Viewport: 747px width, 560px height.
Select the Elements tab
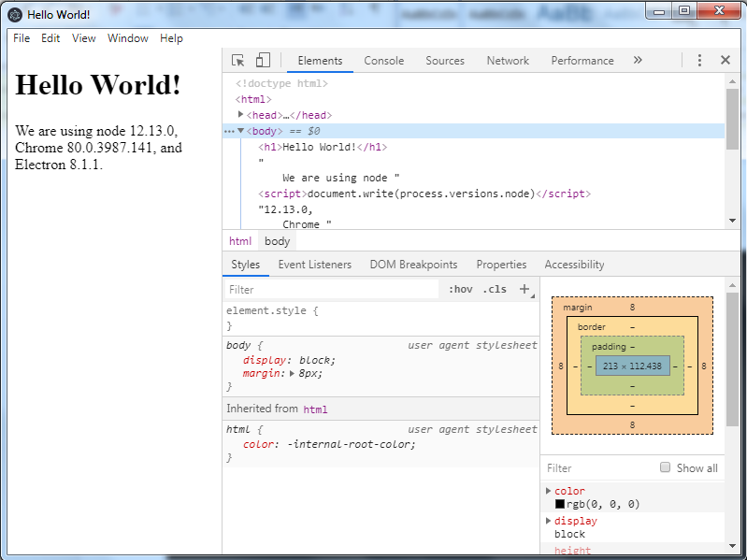click(x=320, y=61)
